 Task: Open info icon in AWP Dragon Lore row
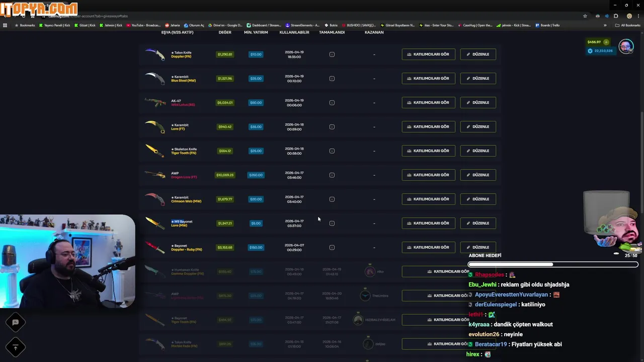pyautogui.click(x=332, y=175)
